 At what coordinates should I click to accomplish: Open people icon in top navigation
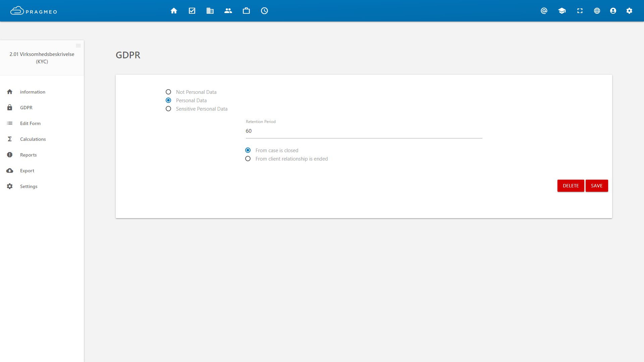point(228,11)
